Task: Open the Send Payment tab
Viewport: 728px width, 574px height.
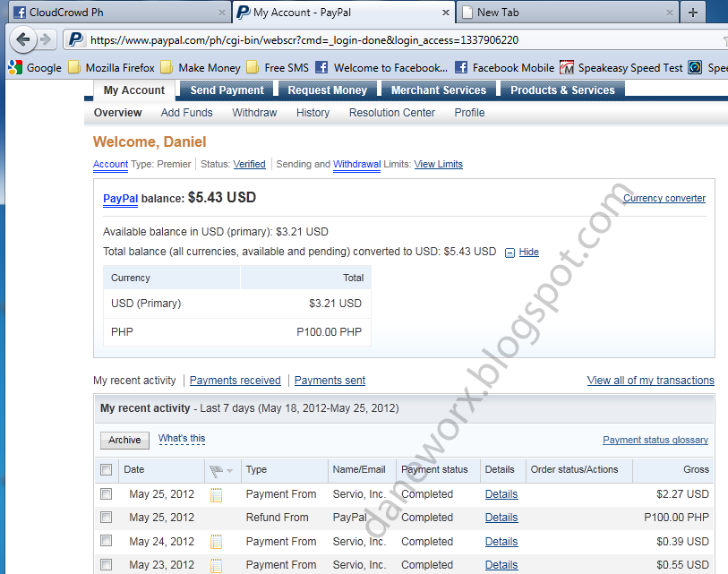Action: coord(227,90)
